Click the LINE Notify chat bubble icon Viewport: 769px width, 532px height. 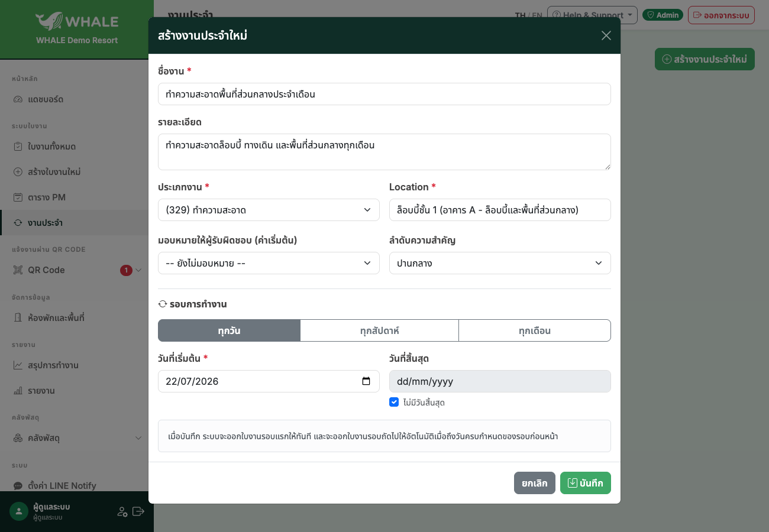(18, 486)
